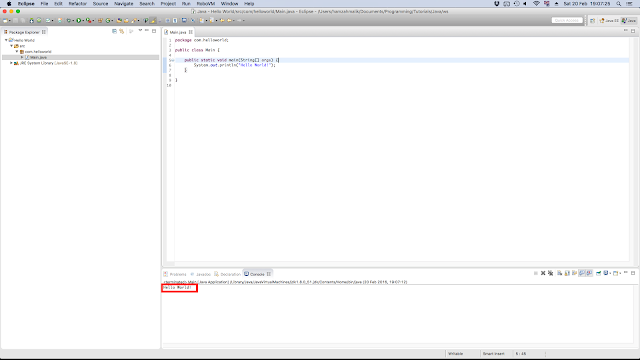Fold the main method on line 5
The image size is (640, 360).
click(x=173, y=60)
